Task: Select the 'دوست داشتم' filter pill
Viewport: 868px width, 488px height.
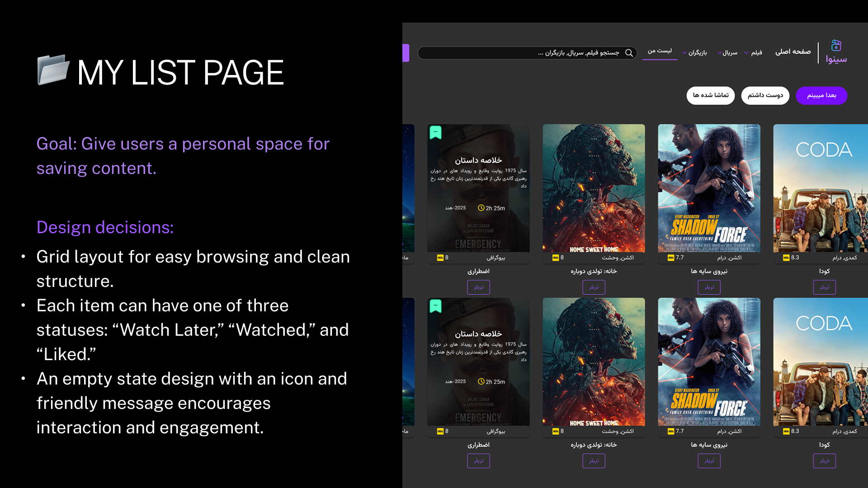Action: coord(765,95)
